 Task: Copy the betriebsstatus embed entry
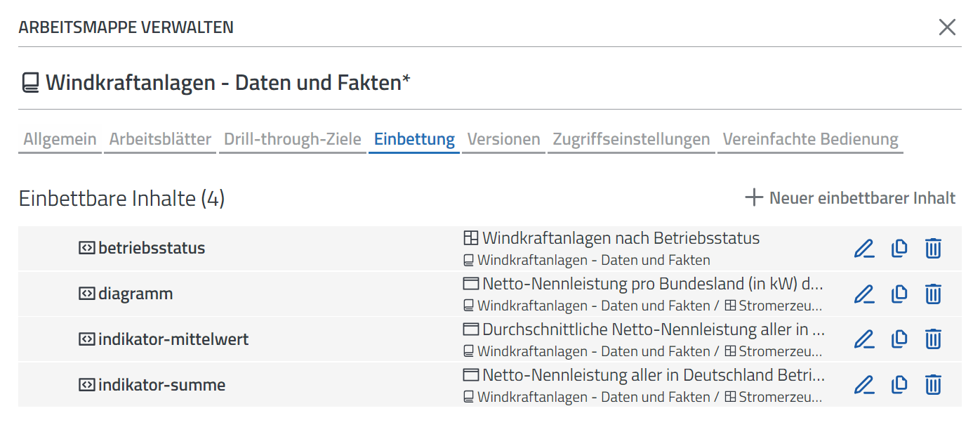coord(899,249)
